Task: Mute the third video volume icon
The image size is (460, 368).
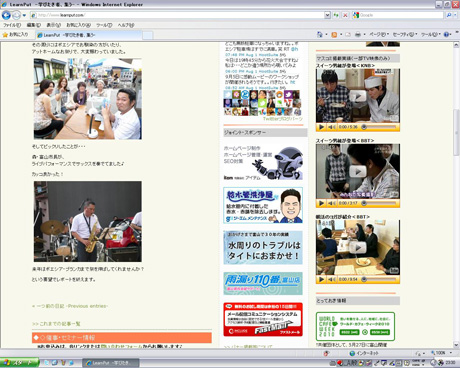Action: 331,279
